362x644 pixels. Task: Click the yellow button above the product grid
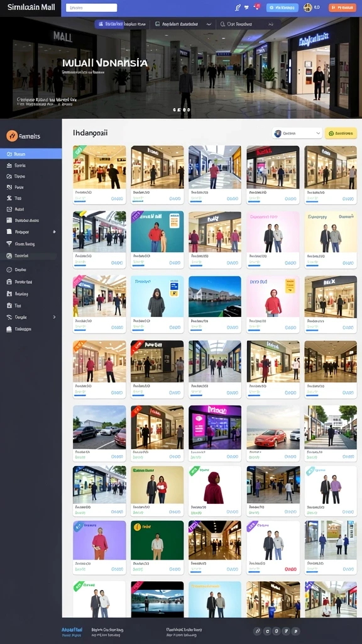(x=341, y=133)
